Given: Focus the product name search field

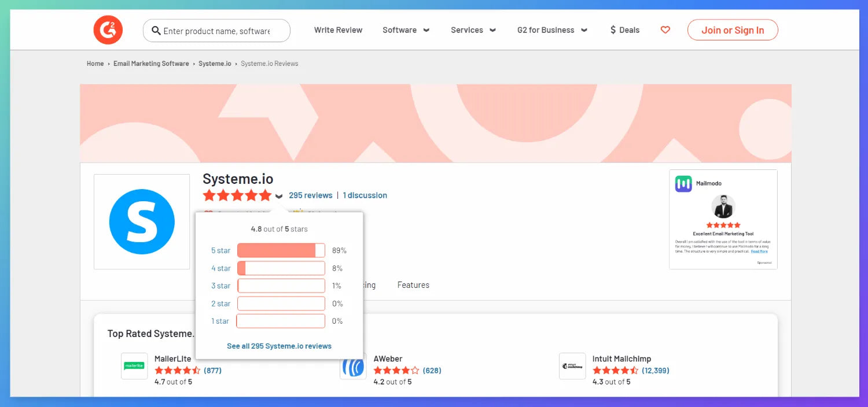Looking at the screenshot, I should 217,31.
